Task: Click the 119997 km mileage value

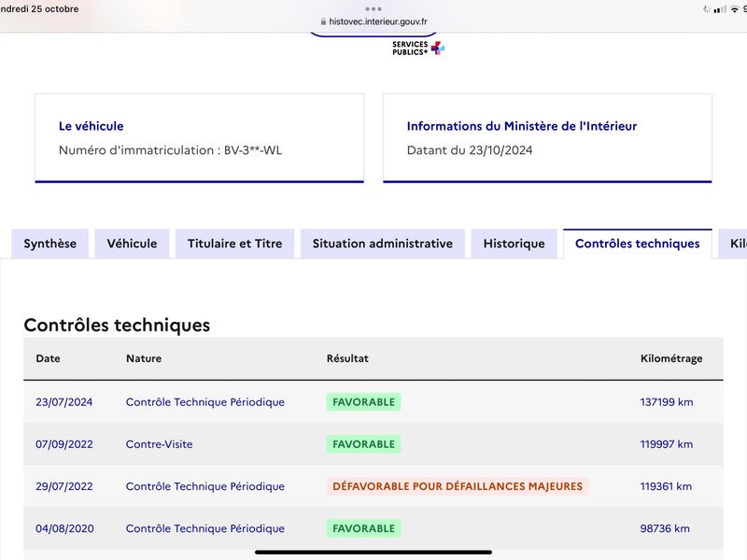Action: point(667,444)
